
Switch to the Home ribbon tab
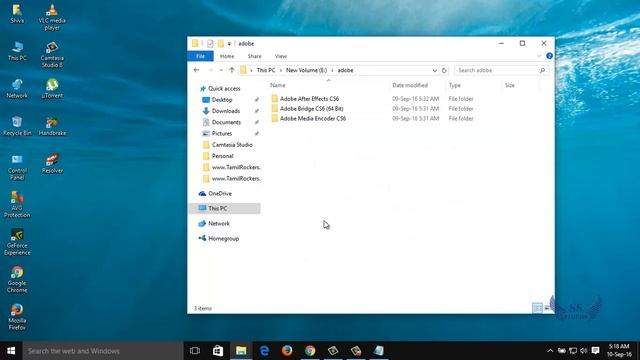(x=227, y=56)
